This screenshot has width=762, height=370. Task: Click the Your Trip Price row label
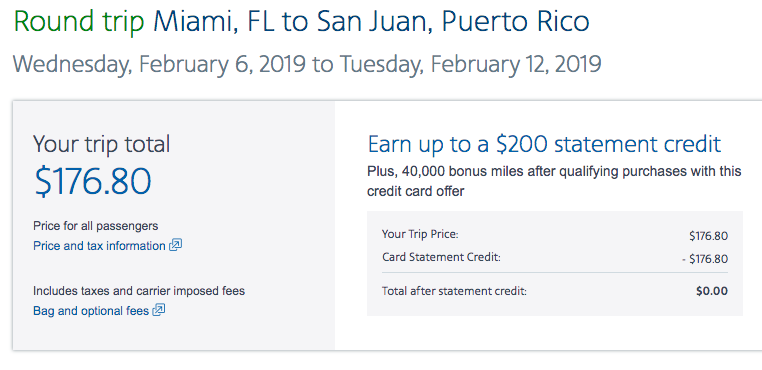tap(420, 234)
